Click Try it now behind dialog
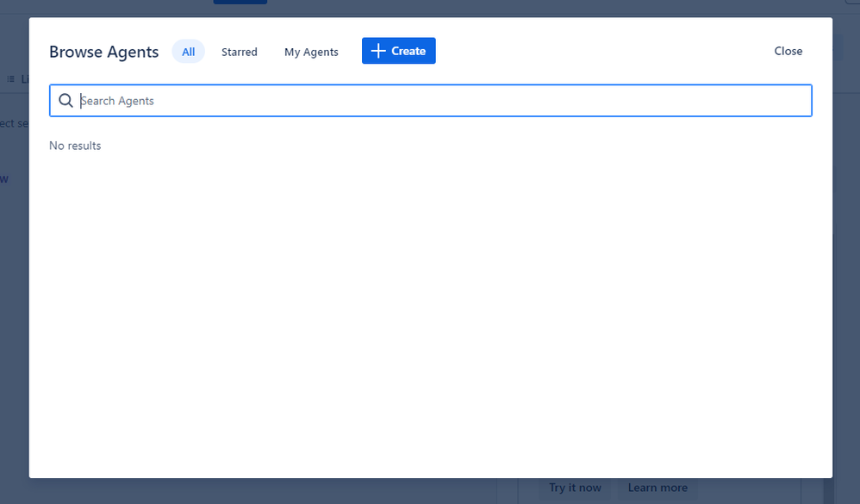Screen dimensions: 860x504 point(575,488)
